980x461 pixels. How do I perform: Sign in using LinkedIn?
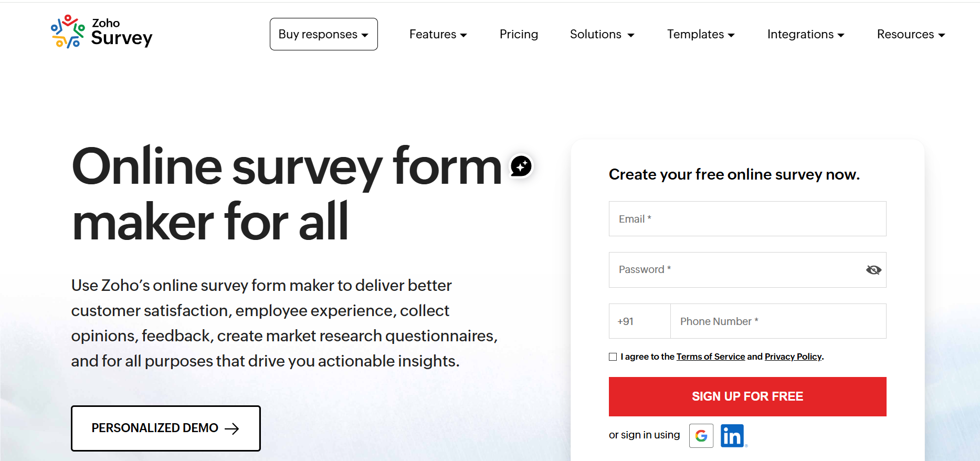[x=733, y=435]
